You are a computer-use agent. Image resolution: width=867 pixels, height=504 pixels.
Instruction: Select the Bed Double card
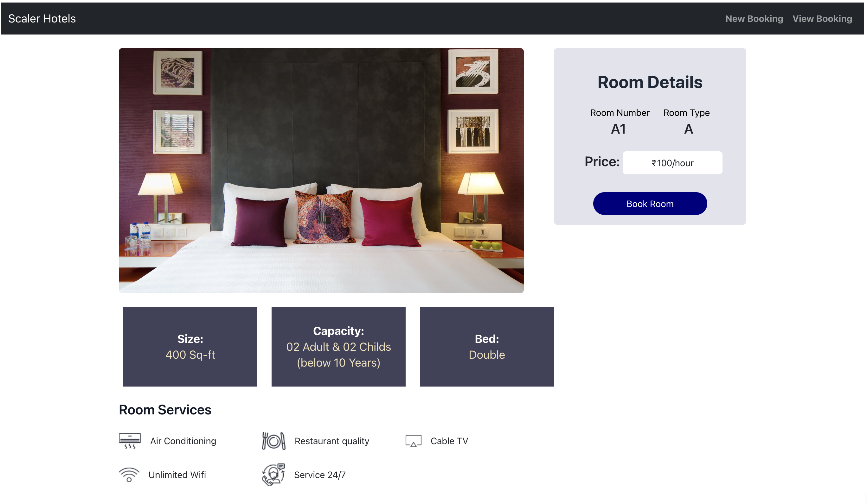click(x=486, y=346)
